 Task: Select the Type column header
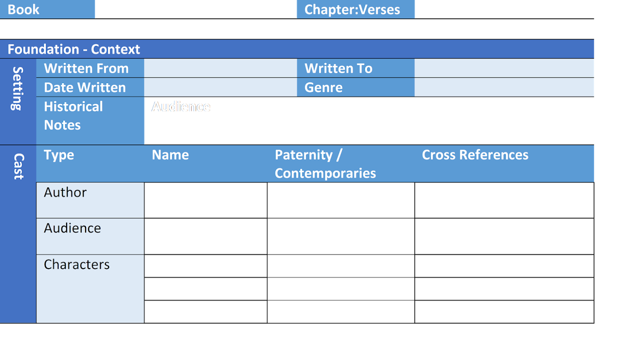coord(59,155)
